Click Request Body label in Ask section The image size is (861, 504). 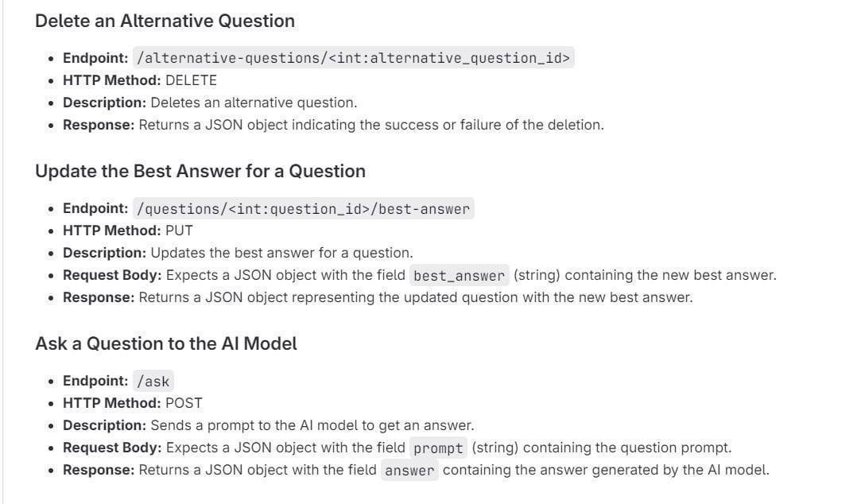(x=112, y=448)
